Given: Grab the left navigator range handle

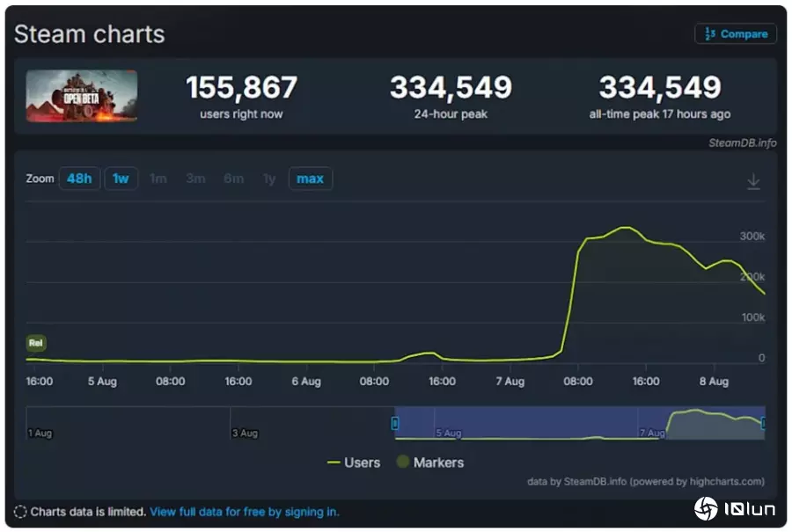Looking at the screenshot, I should click(395, 423).
